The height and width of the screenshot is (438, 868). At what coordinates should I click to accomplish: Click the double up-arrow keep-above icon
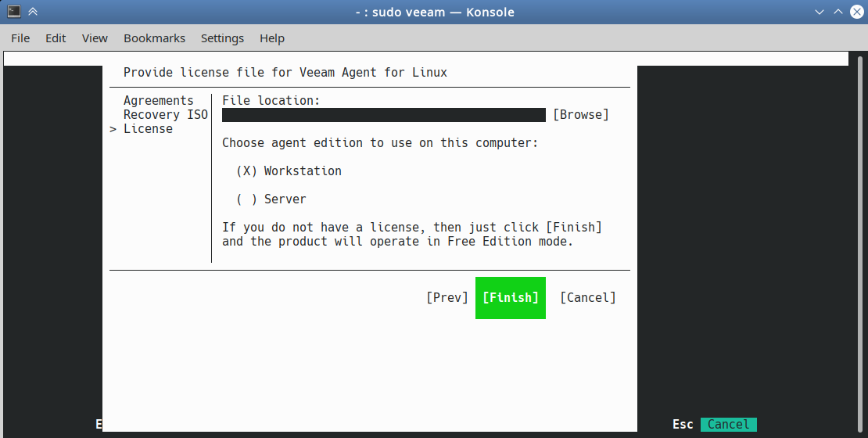(33, 12)
